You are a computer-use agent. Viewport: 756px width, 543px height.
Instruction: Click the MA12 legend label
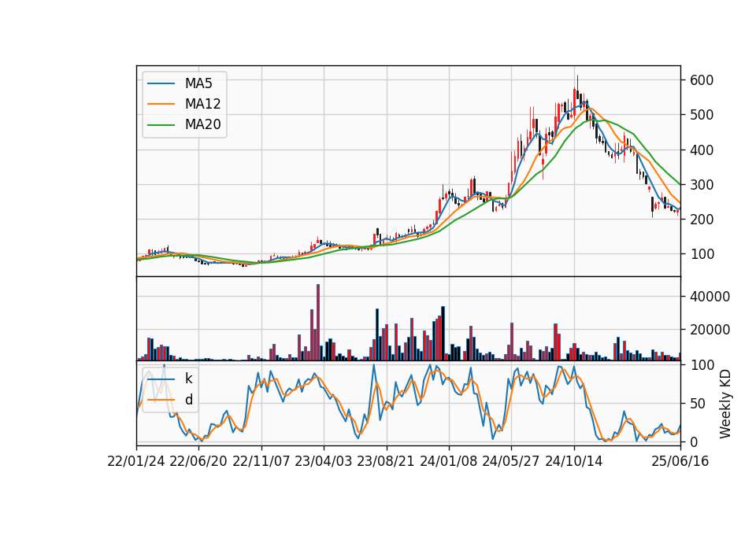tap(202, 104)
